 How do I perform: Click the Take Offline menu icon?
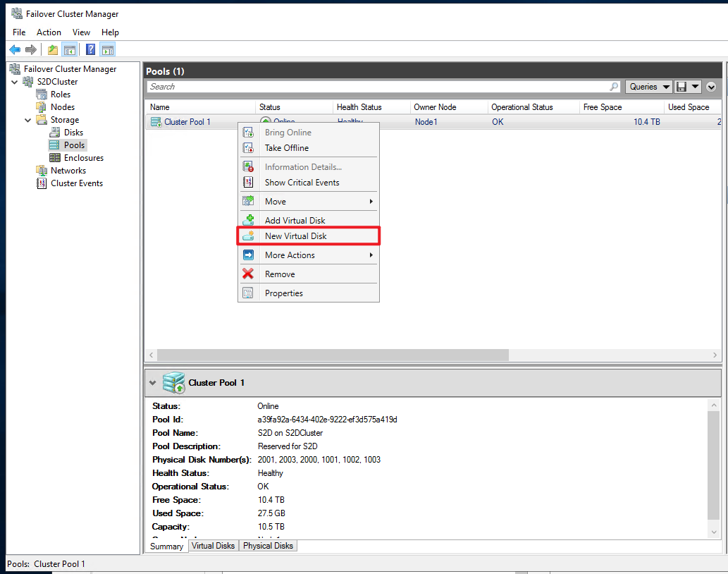coord(248,148)
